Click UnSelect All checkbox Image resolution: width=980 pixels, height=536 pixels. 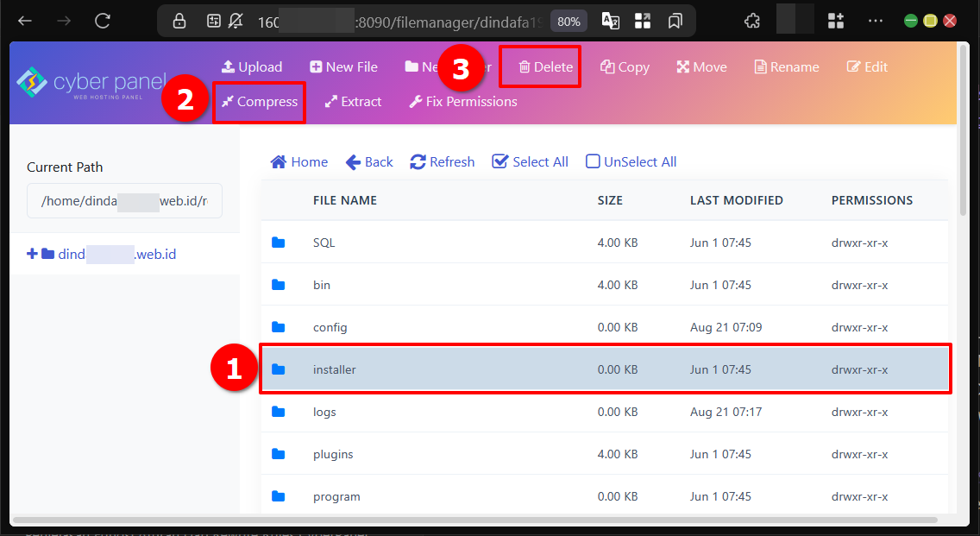pyautogui.click(x=631, y=162)
